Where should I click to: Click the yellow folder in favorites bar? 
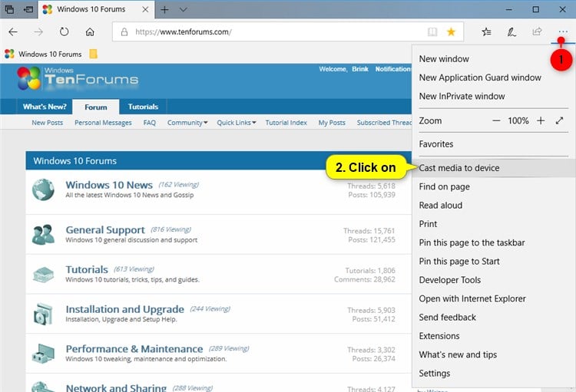point(93,54)
